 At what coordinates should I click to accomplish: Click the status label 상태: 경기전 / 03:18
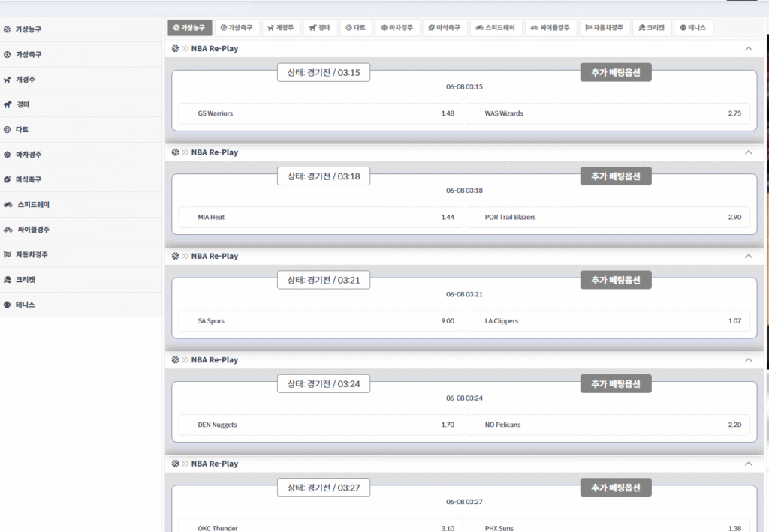coord(324,176)
